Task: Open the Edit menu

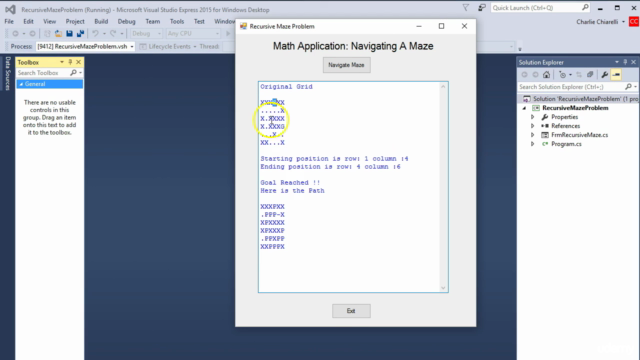Action: pyautogui.click(x=28, y=21)
